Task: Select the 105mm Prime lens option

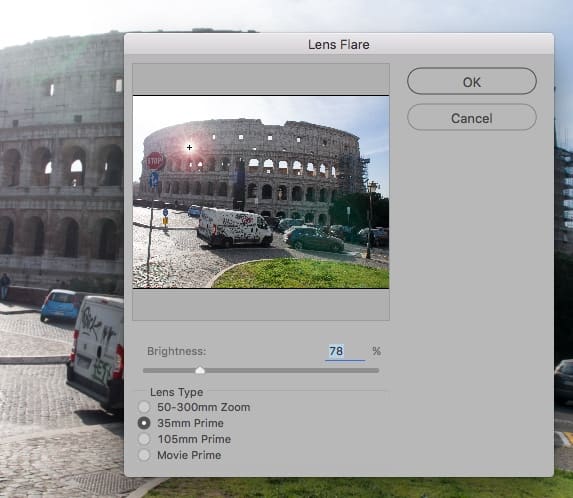Action: point(144,439)
